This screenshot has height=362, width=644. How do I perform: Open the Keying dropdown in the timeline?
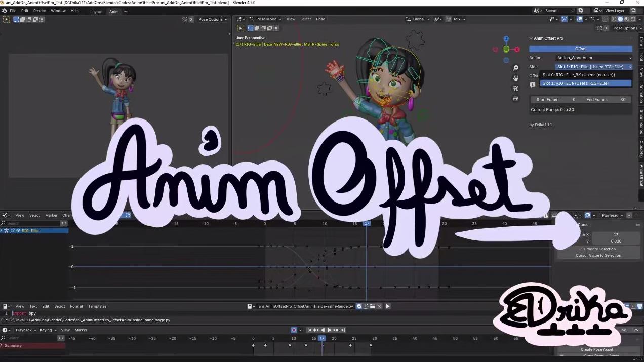tap(48, 330)
